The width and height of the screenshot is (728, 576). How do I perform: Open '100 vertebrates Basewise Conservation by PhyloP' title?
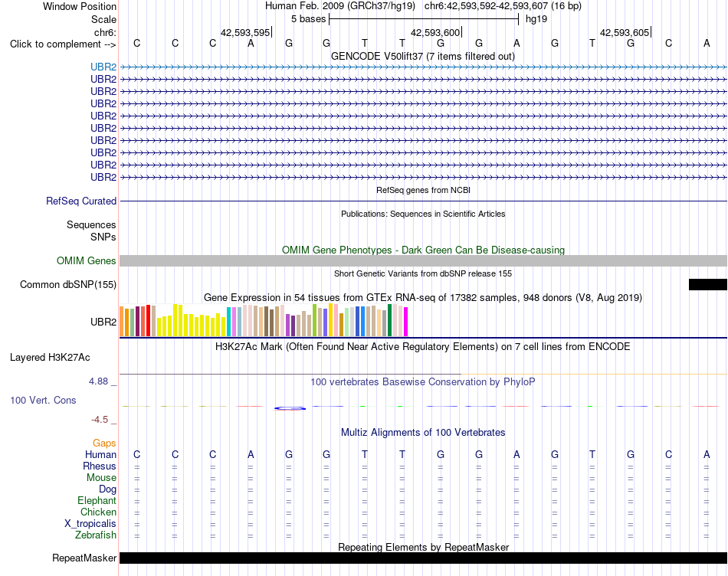(423, 382)
